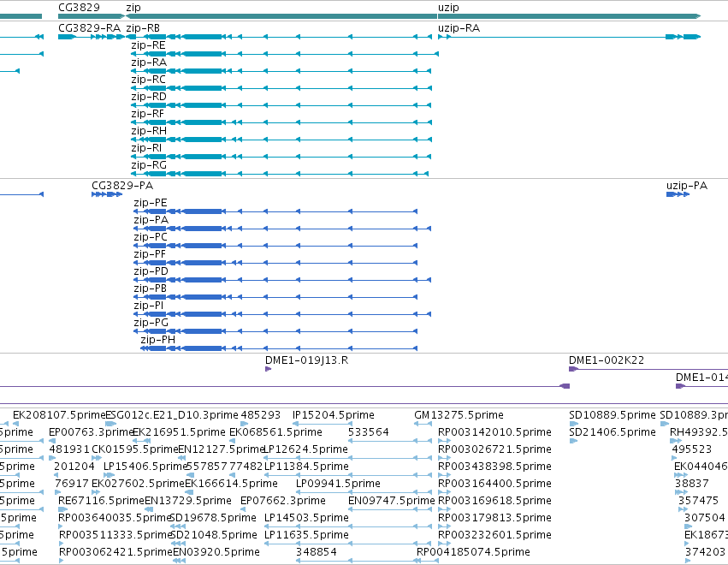Screen dimensions: 728x565
Task: Click the EP07662.3prime EST label
Action: pos(283,501)
